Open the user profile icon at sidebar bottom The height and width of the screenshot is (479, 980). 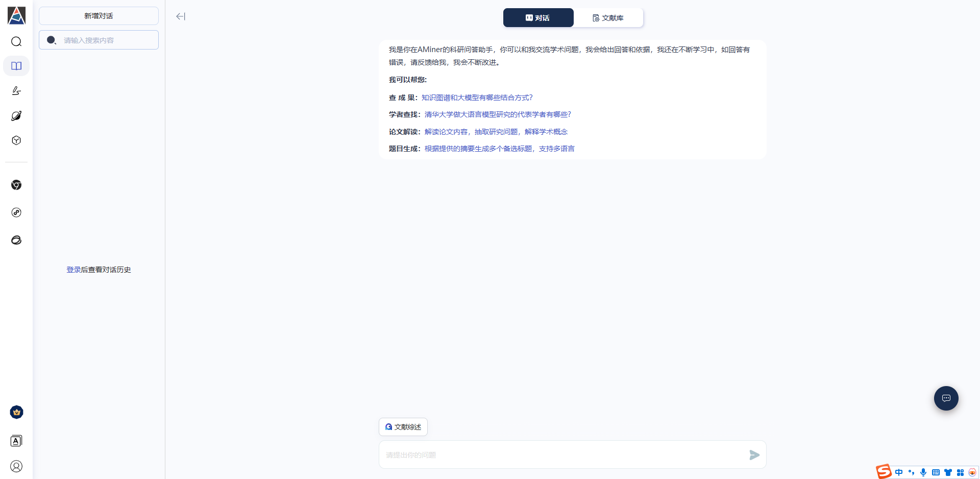[16, 466]
